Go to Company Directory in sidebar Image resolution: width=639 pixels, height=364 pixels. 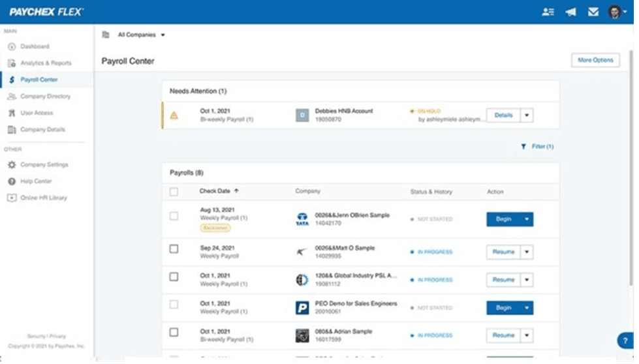(x=45, y=97)
